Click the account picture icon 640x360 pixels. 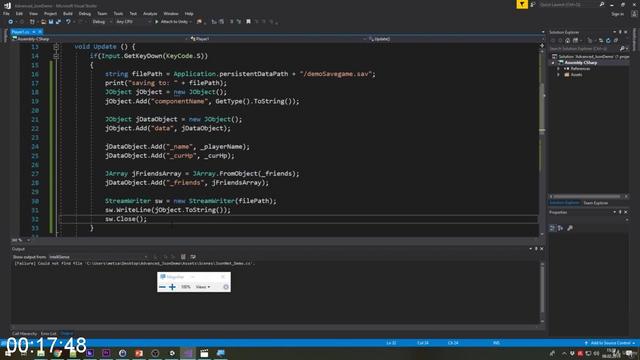634,14
